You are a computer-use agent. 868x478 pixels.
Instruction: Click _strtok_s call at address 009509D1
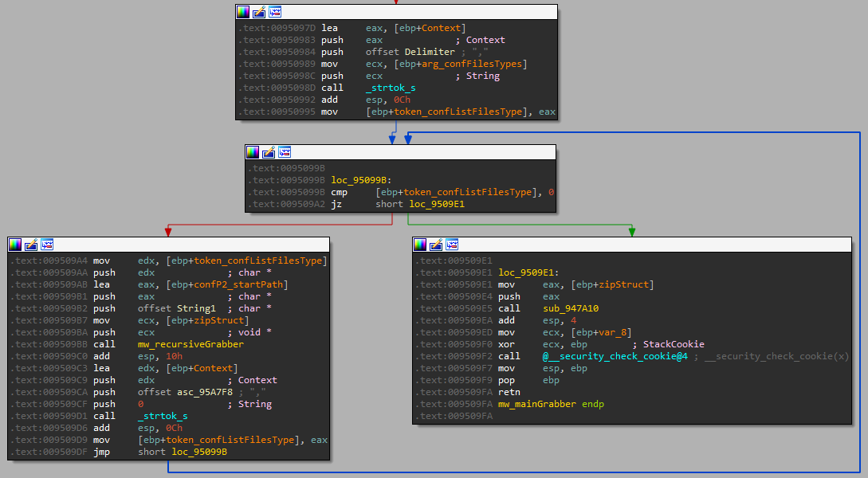pyautogui.click(x=163, y=416)
